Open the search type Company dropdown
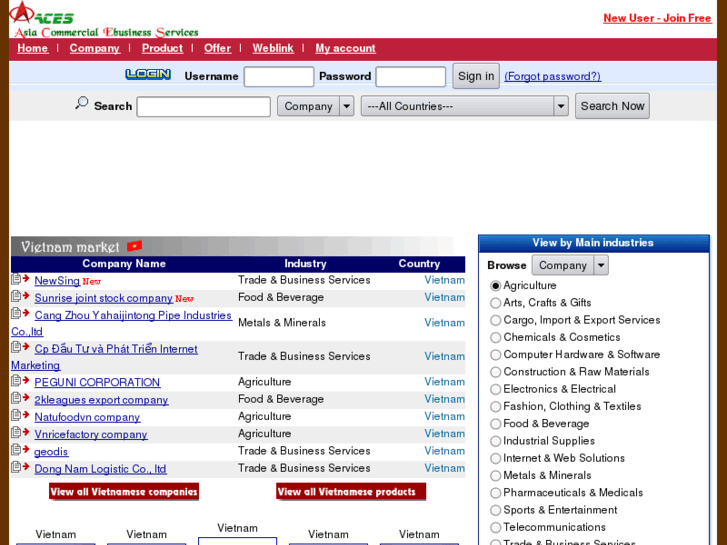This screenshot has height=545, width=727. 316,106
